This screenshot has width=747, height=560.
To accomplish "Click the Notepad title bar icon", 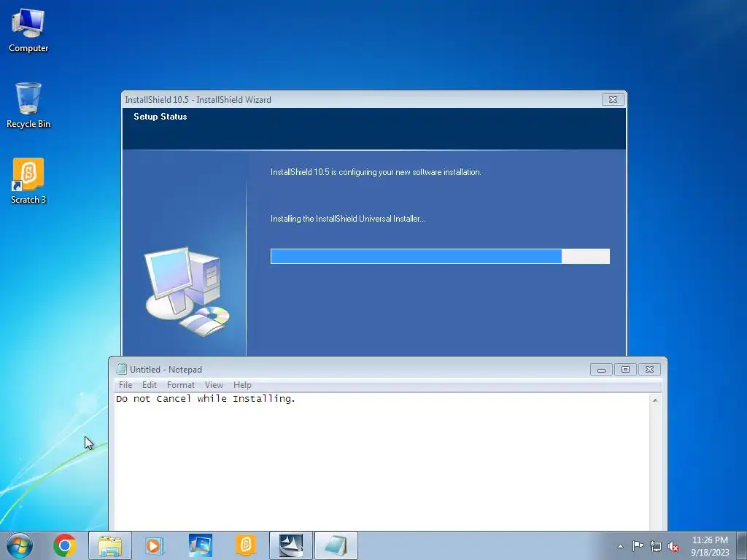I will coord(122,369).
